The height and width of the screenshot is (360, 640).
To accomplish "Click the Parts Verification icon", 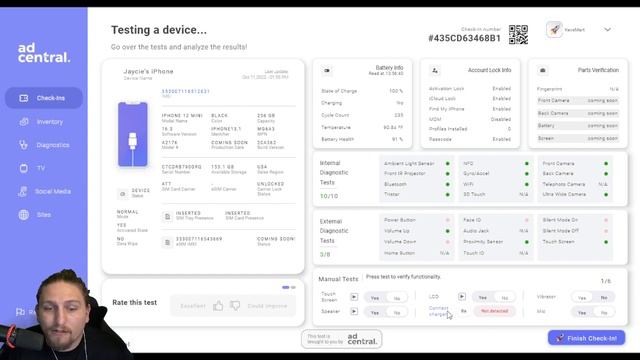I will (542, 70).
